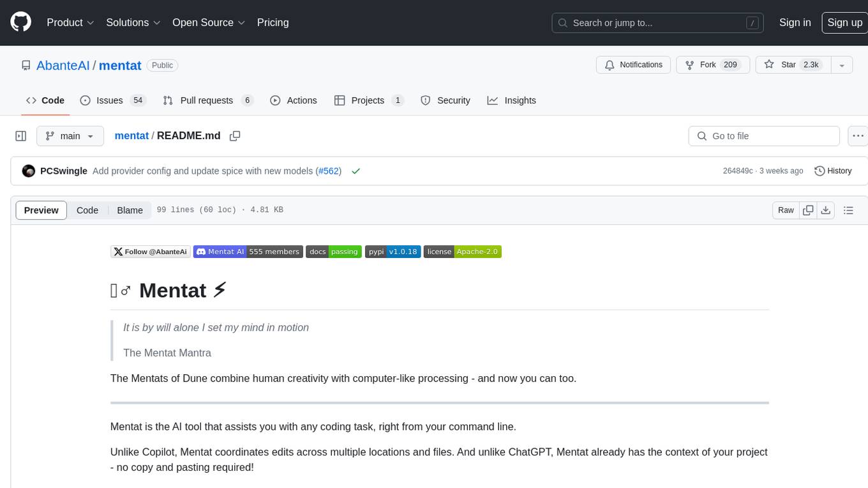This screenshot has width=868, height=488.
Task: Click the docs passing badge
Action: point(334,252)
